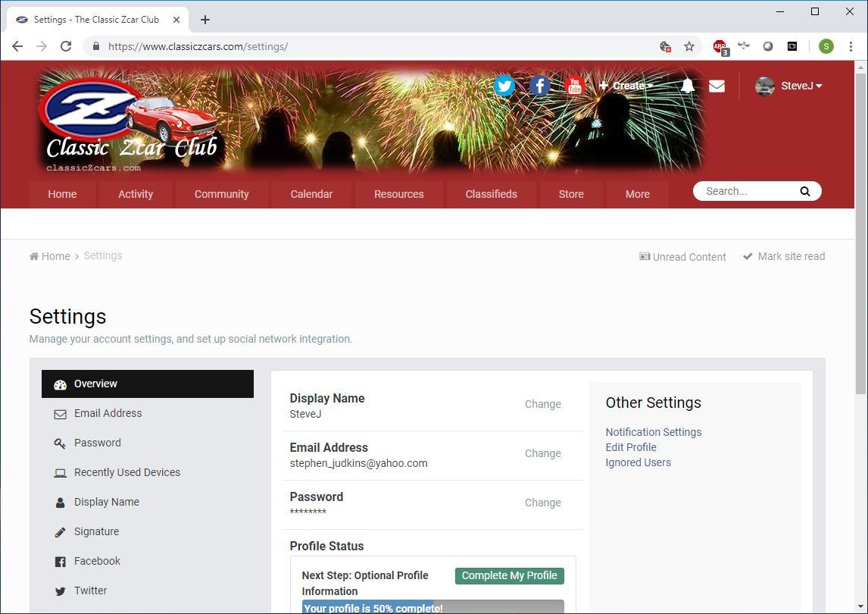Select Signature in settings sidebar

coord(148,531)
